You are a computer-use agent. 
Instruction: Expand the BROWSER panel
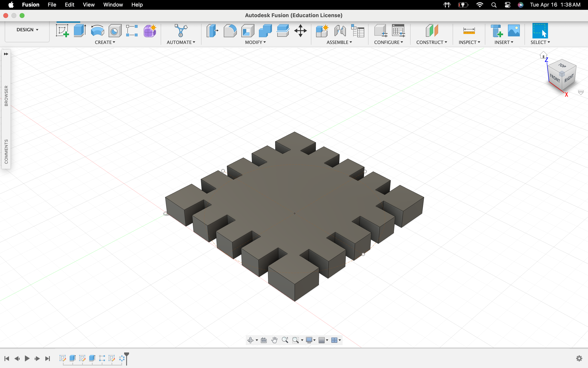(6, 96)
